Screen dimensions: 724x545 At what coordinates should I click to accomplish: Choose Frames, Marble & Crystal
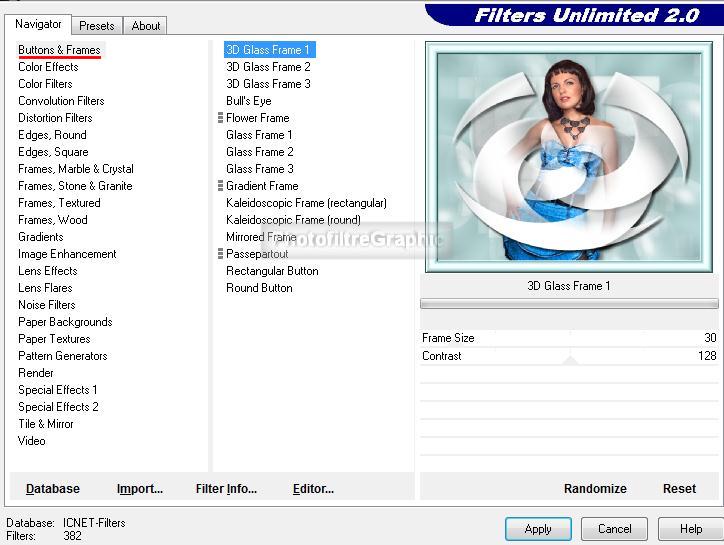[x=76, y=169]
